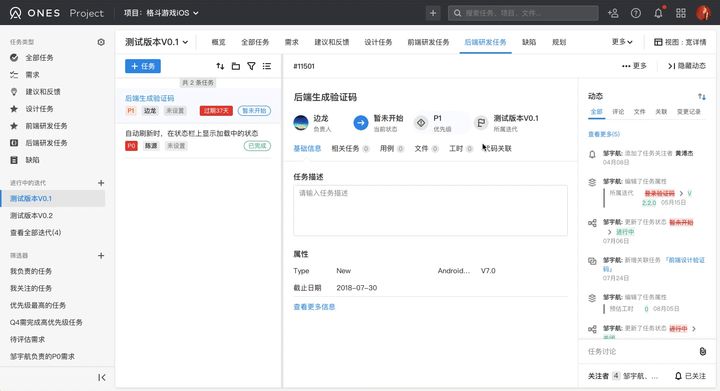
Task: Switch to 建议和反馈 tab
Action: 332,42
